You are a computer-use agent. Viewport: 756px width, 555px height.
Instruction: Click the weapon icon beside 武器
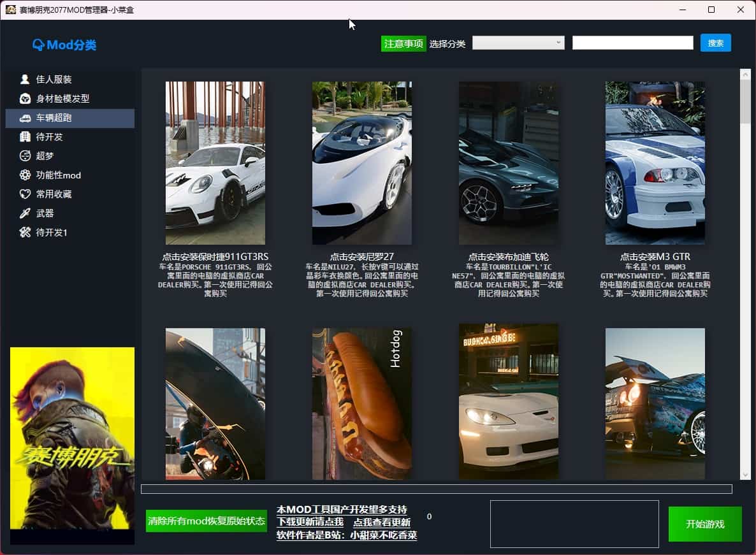pos(25,213)
